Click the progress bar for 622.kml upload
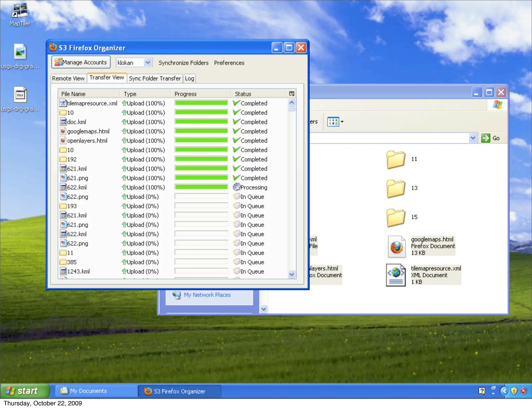 click(201, 187)
